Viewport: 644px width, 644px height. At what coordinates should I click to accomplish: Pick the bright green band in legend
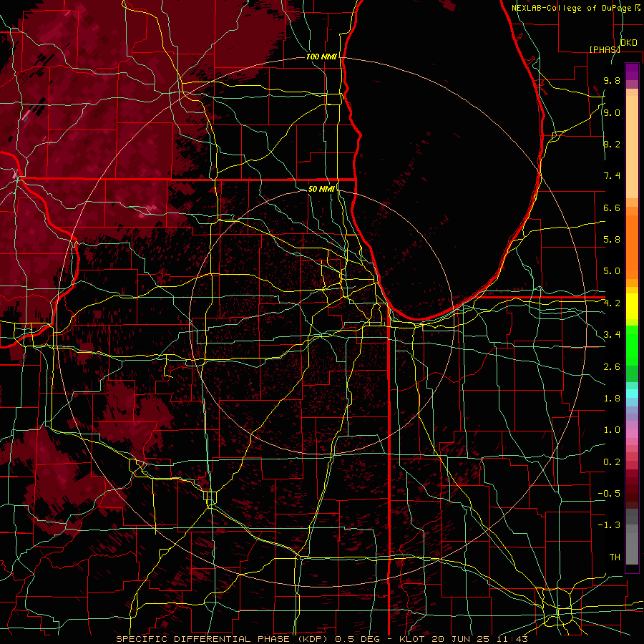click(632, 346)
